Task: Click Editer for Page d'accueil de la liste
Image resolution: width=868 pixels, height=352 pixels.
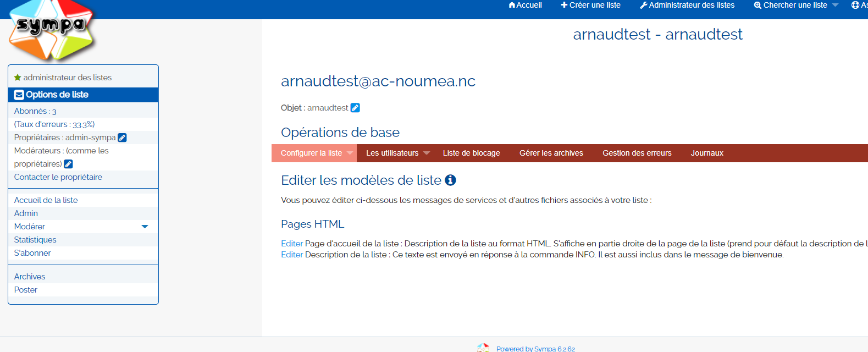Action: [x=292, y=244]
